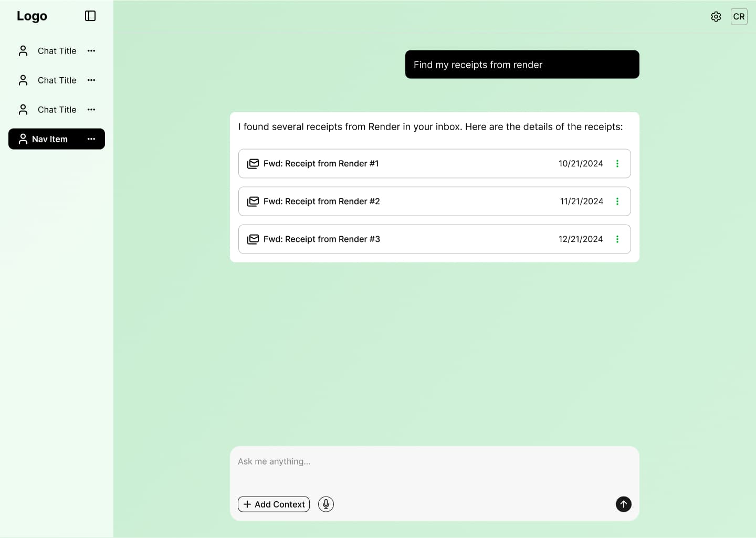Open the settings gear
The image size is (756, 538).
716,17
